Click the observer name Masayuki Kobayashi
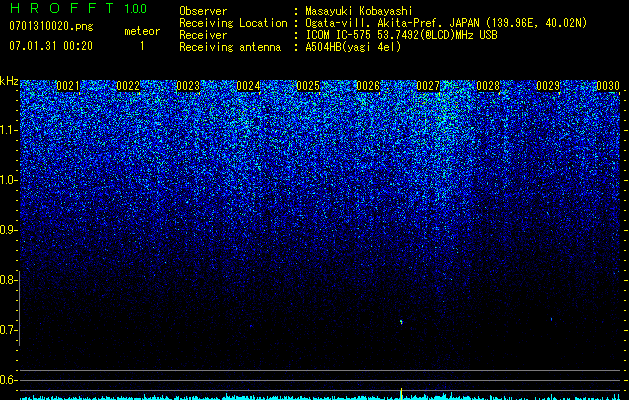This screenshot has height=400, width=629. [x=359, y=11]
